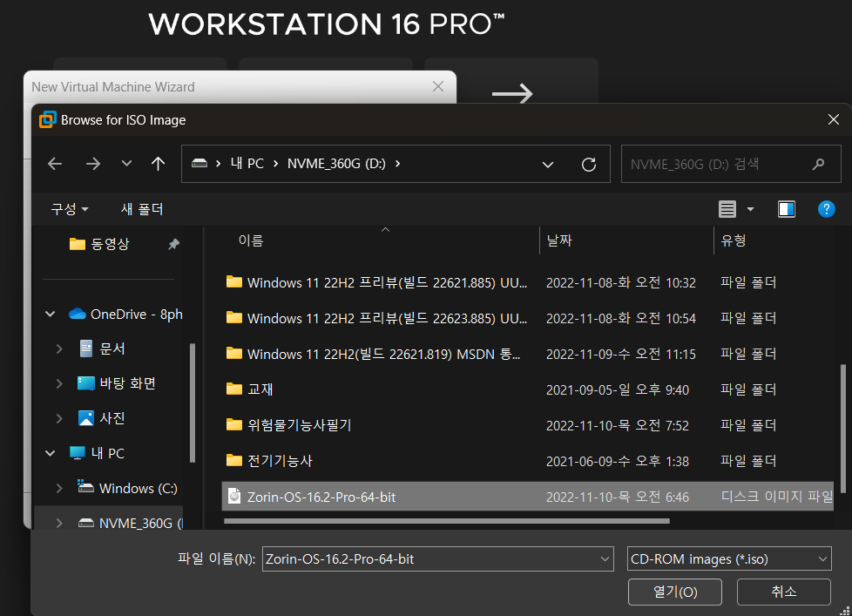The height and width of the screenshot is (616, 852).
Task: Open the 'CD-ROM images (*.iso)' filter dropdown
Action: pos(729,559)
